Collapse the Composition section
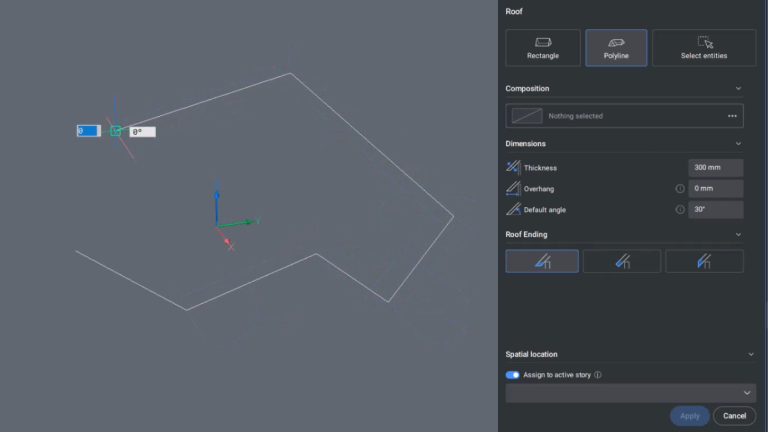This screenshot has width=768, height=432. pos(738,89)
